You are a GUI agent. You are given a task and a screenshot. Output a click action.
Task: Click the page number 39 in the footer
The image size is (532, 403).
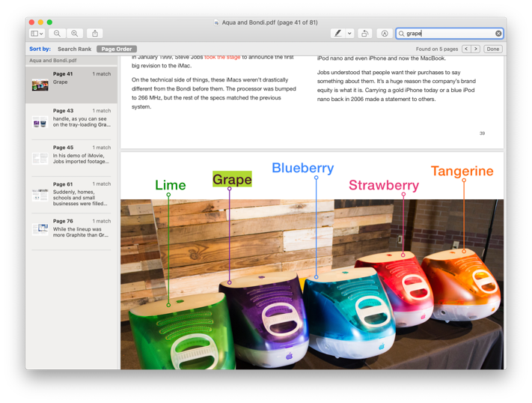pyautogui.click(x=482, y=133)
